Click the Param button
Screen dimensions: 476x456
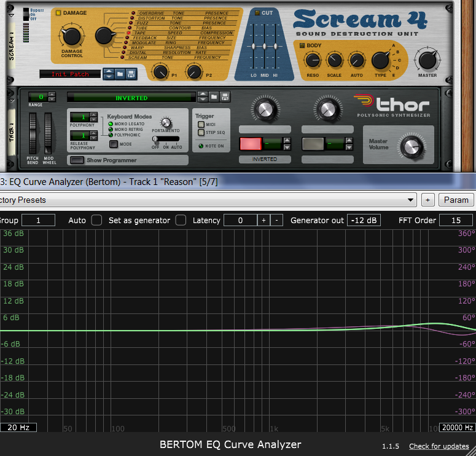point(456,200)
